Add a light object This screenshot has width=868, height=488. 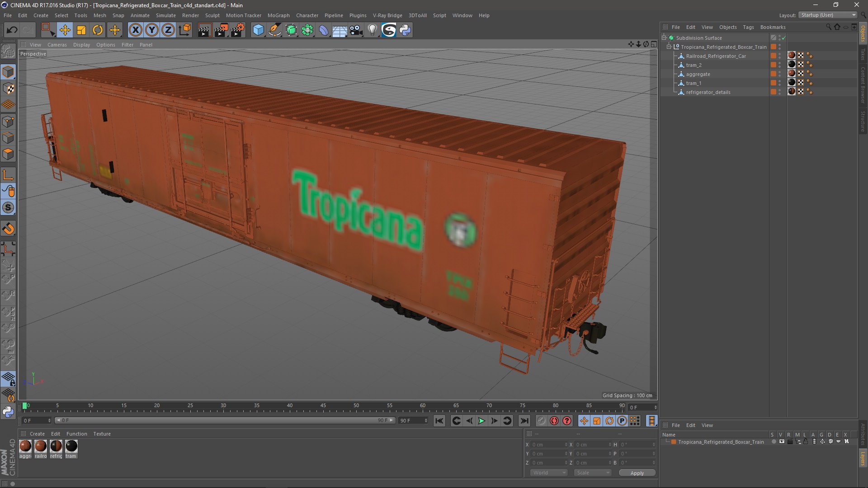click(373, 30)
